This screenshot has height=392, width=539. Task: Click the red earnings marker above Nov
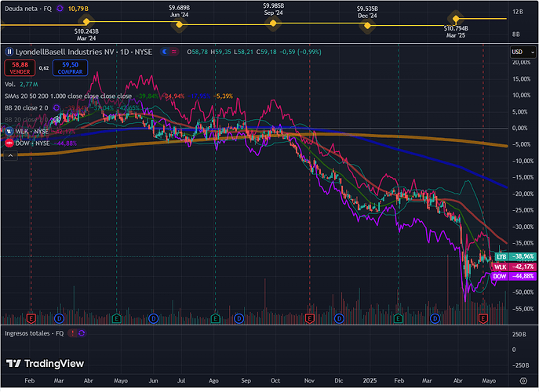click(310, 318)
